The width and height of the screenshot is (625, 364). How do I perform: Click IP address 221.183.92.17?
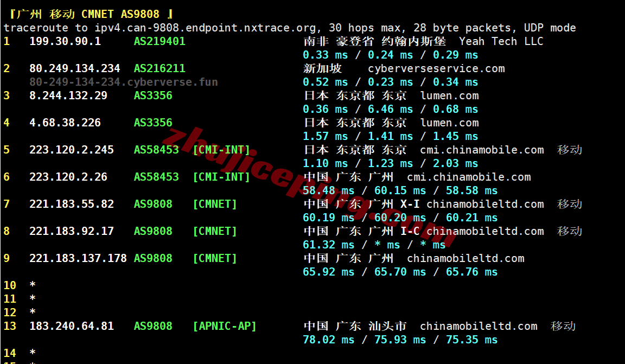click(72, 231)
